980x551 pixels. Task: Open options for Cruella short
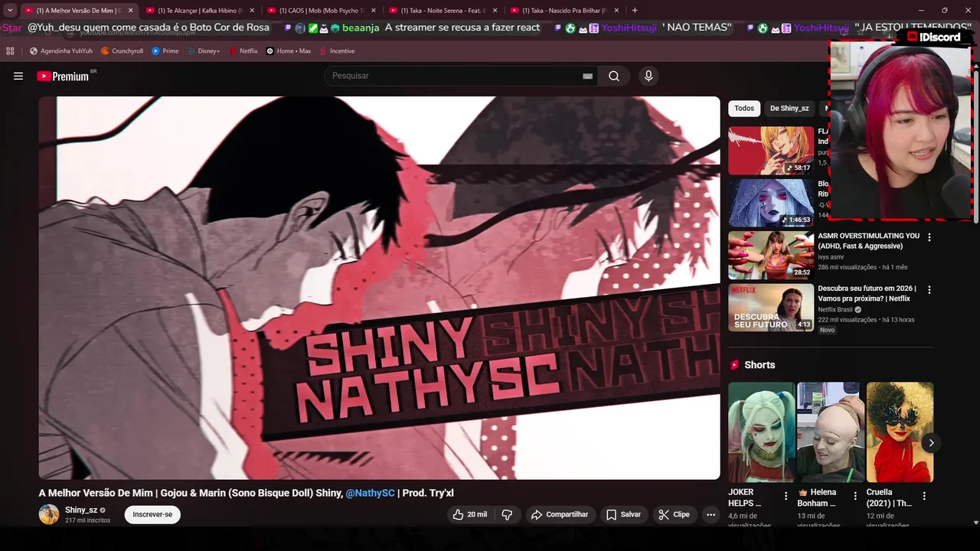point(924,496)
